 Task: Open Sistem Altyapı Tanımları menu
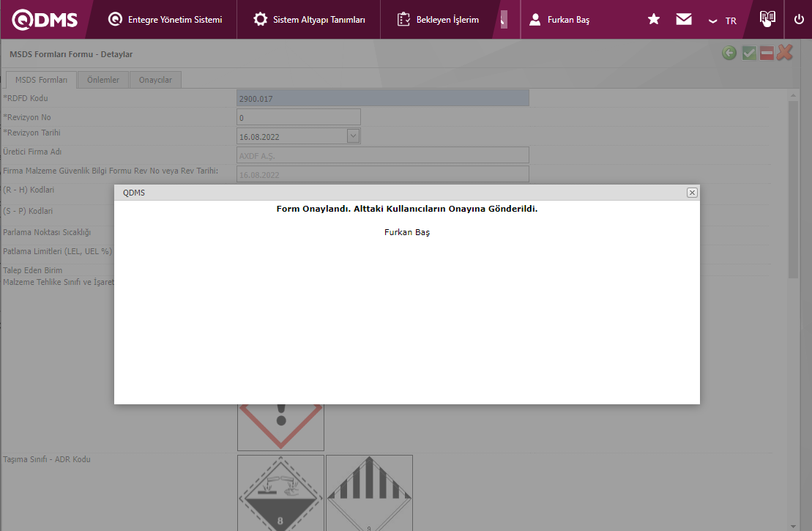pos(309,20)
